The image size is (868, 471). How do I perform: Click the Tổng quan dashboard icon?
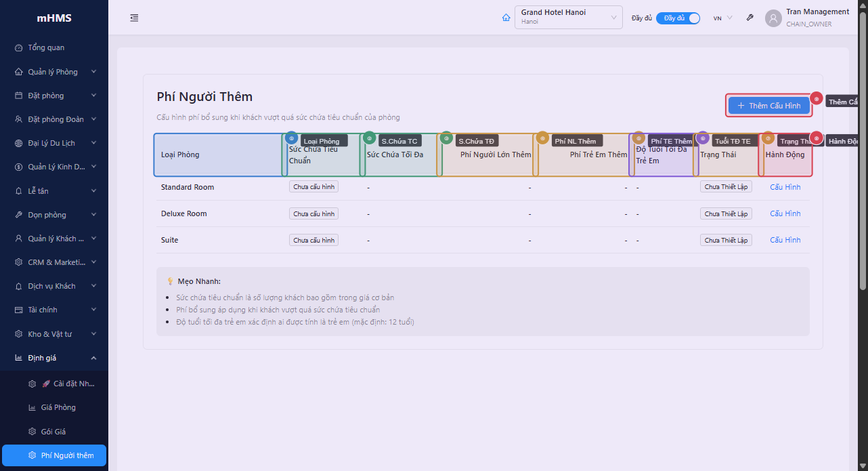(x=19, y=48)
